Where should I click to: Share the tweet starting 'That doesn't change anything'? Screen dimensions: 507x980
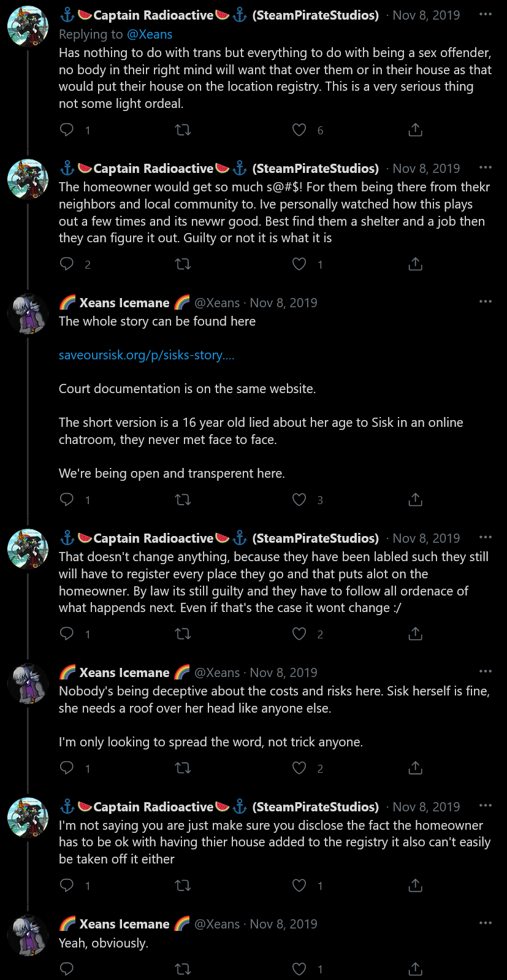[x=415, y=634]
